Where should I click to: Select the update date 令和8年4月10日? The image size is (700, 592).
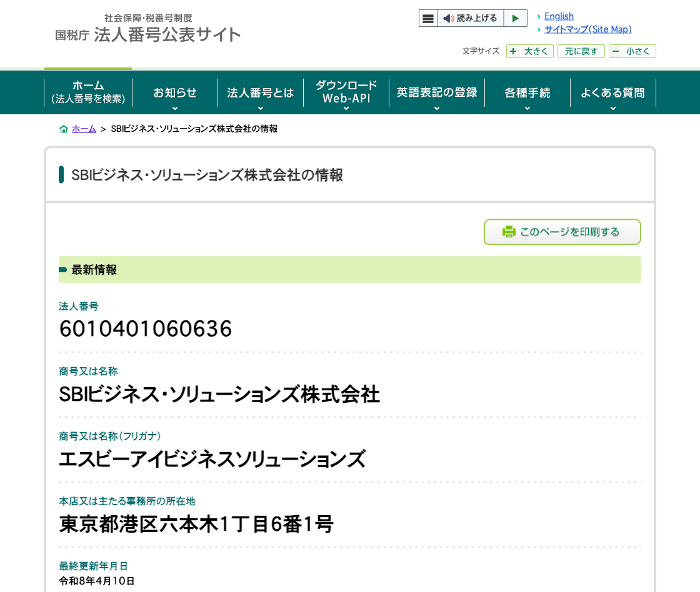point(97,581)
